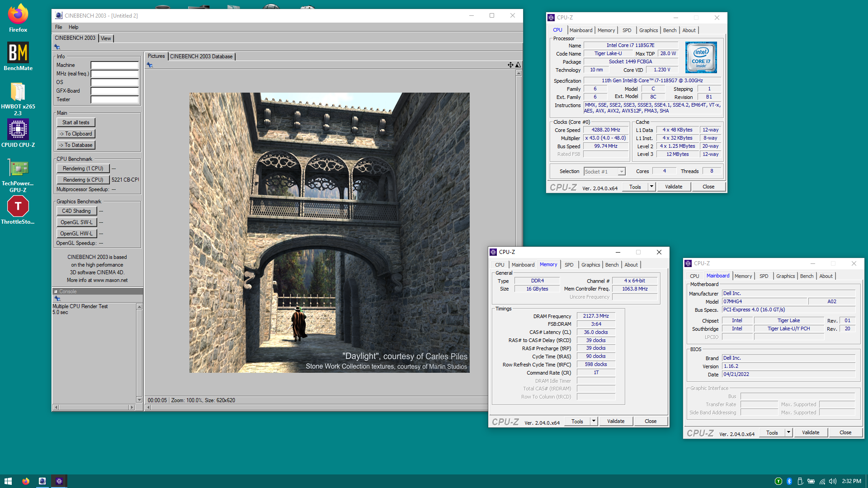This screenshot has height=488, width=868.
Task: Open the Bluetooth tray icon
Action: pos(789,481)
